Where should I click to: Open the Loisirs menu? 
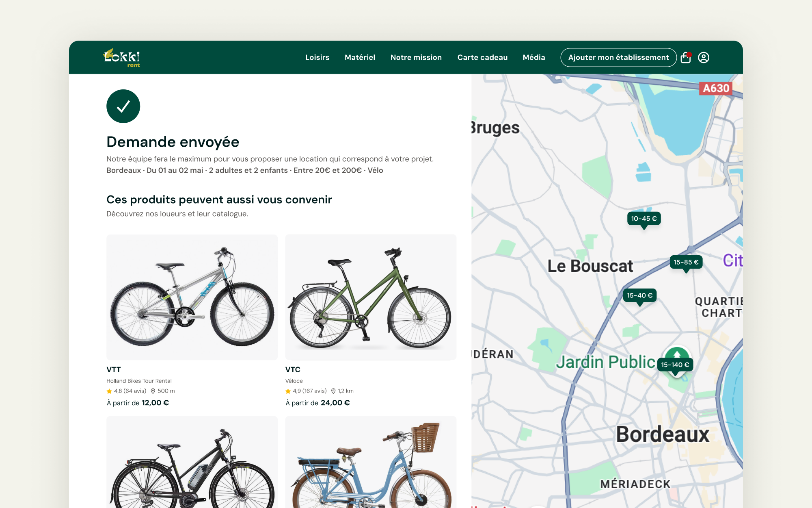tap(317, 58)
